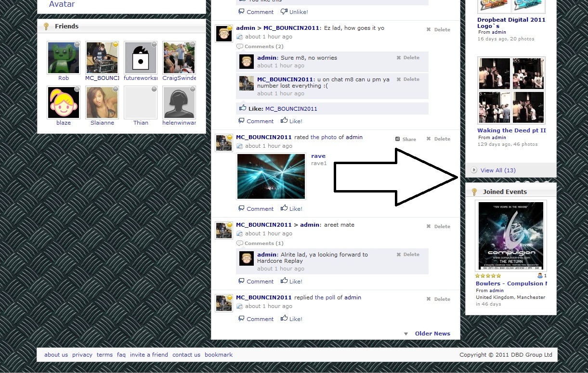The height and width of the screenshot is (373, 588).
Task: Open the about us footer link
Action: pyautogui.click(x=56, y=355)
